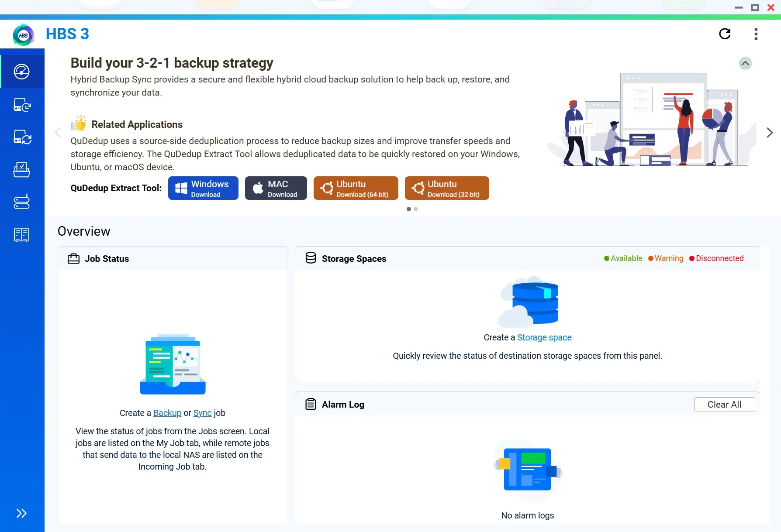Screen dimensions: 781x532
Task: Click the job status folder illustration
Action: [173, 364]
